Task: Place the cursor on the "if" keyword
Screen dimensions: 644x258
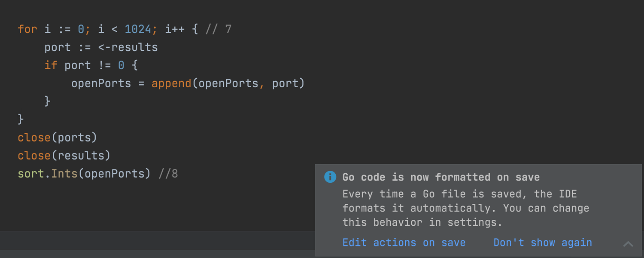Action: point(51,65)
